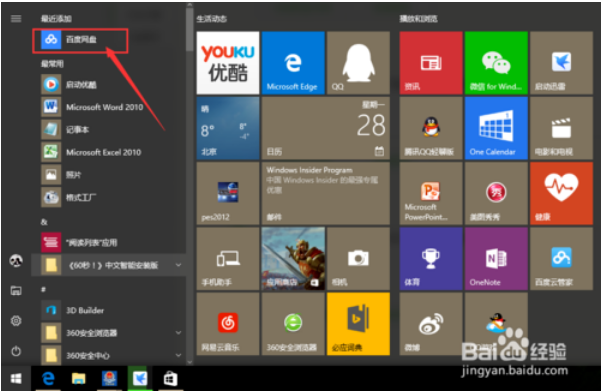This screenshot has height=392, width=602.
Task: Open Notepad entry in app list
Action: pos(109,129)
